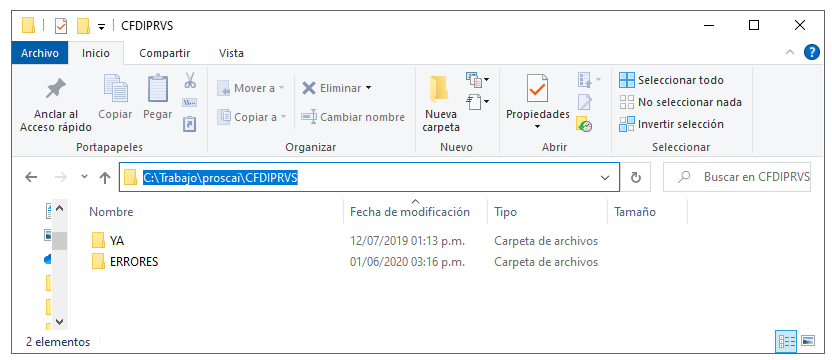Screen dimensions: 832x360
Task: Open the Archivo tab
Action: (40, 53)
